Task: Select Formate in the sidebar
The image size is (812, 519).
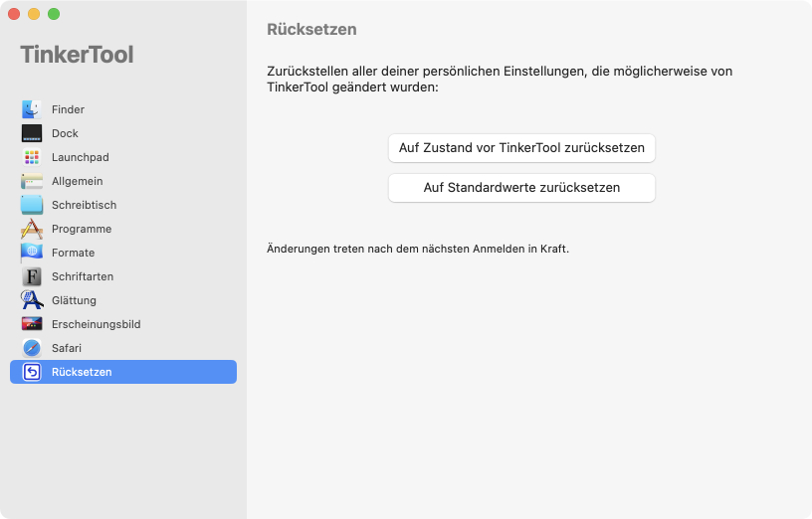Action: (123, 253)
